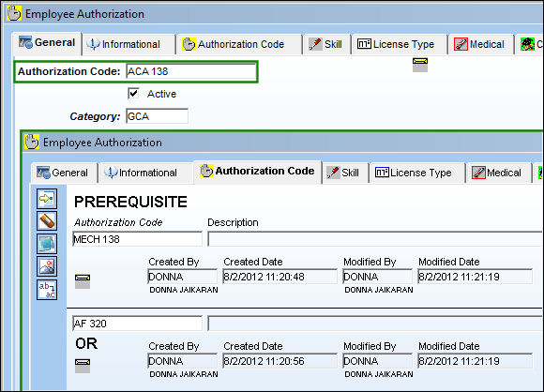Open the picture image icon in the sidebar
Image resolution: width=544 pixels, height=392 pixels.
(x=47, y=266)
